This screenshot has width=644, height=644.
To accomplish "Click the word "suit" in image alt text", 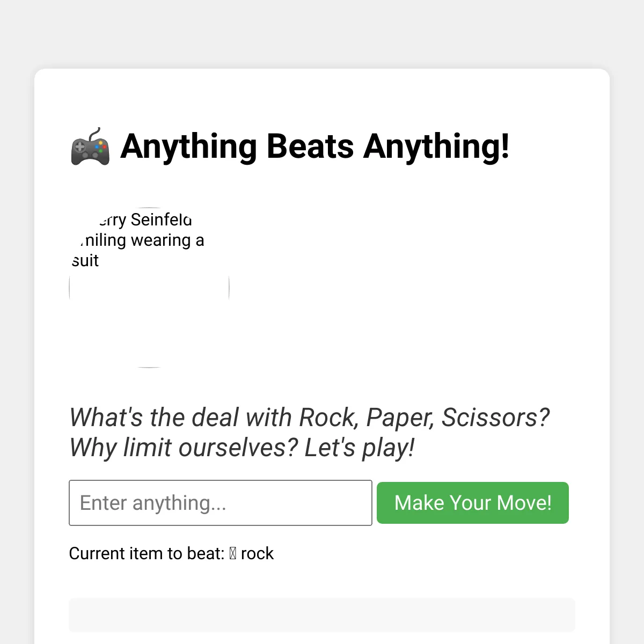I will [85, 261].
